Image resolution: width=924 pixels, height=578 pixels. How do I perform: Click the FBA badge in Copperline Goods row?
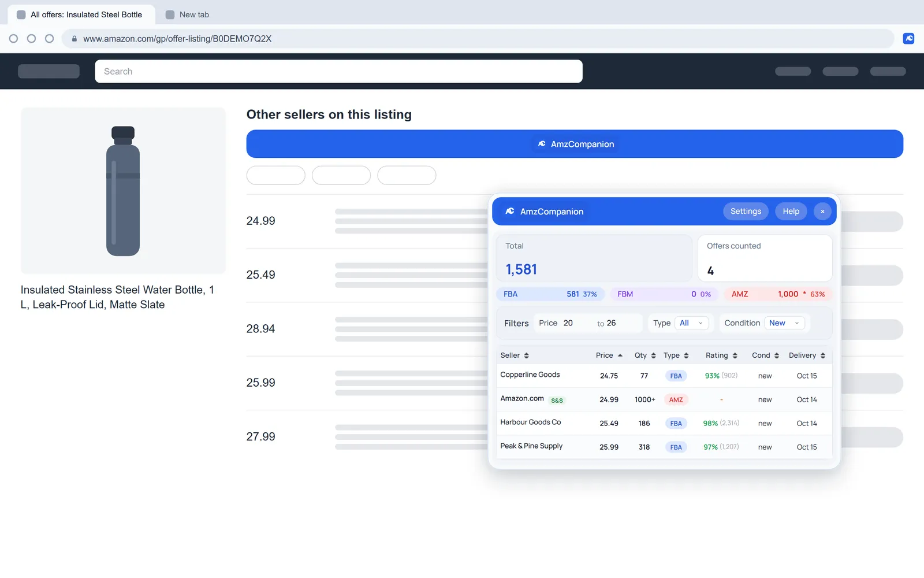coord(676,376)
